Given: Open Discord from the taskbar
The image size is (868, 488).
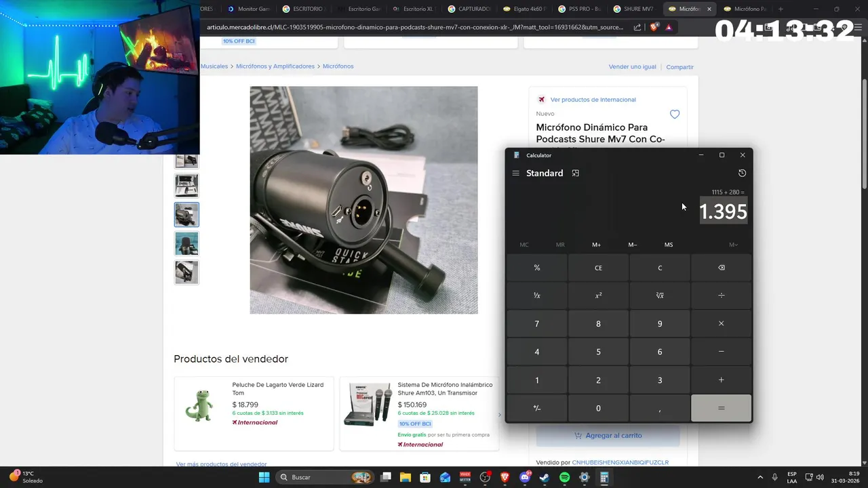Looking at the screenshot, I should pyautogui.click(x=524, y=477).
